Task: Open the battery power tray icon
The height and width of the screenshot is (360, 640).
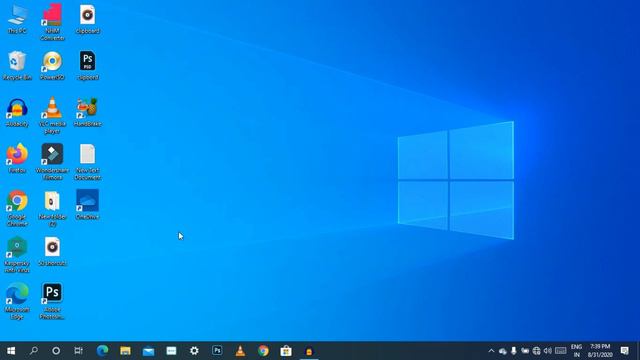Action: pyautogui.click(x=525, y=351)
